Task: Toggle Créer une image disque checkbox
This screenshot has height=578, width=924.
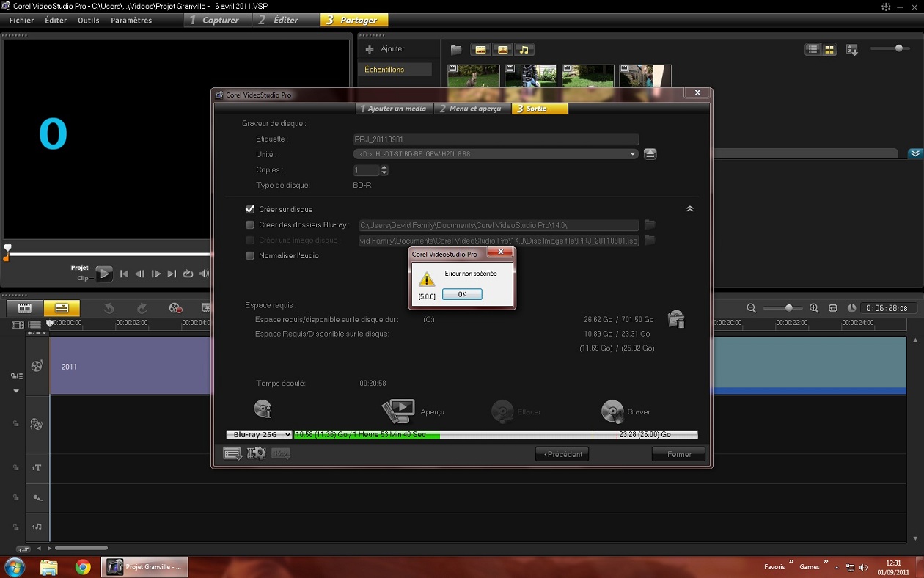Action: click(250, 241)
